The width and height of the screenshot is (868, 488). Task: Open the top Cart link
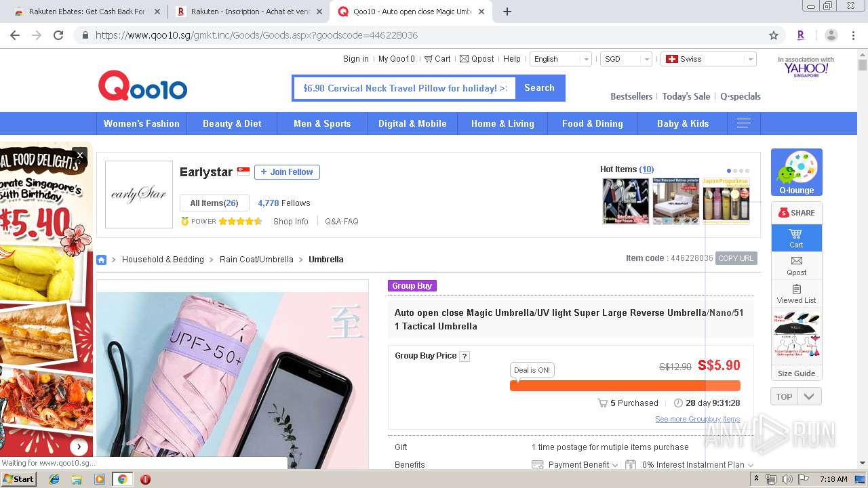[437, 59]
